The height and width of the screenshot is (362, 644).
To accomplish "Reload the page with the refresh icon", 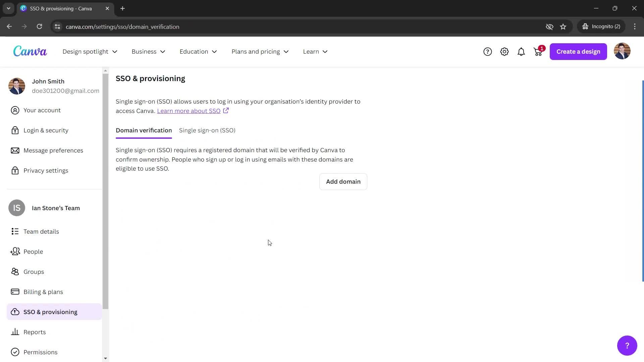I will point(39,26).
